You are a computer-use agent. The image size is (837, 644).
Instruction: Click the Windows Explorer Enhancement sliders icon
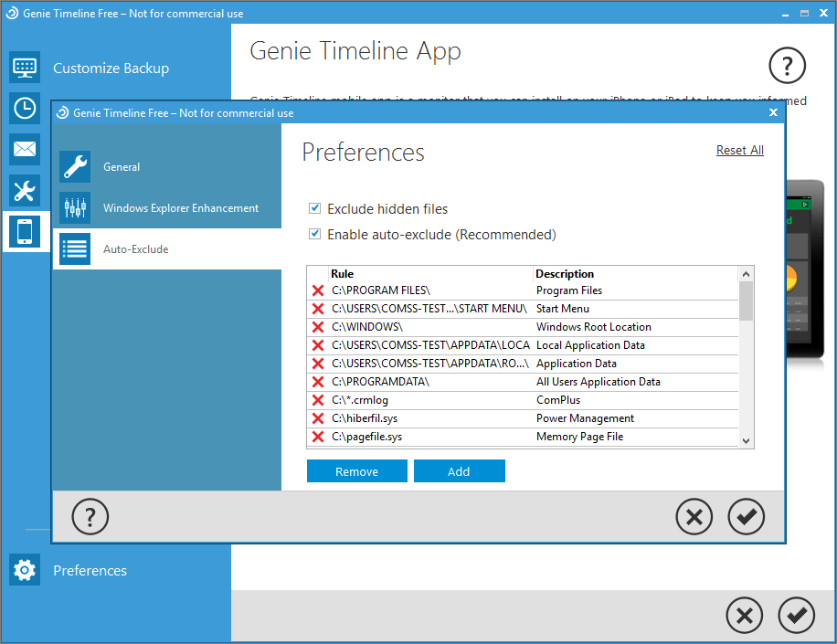[75, 207]
